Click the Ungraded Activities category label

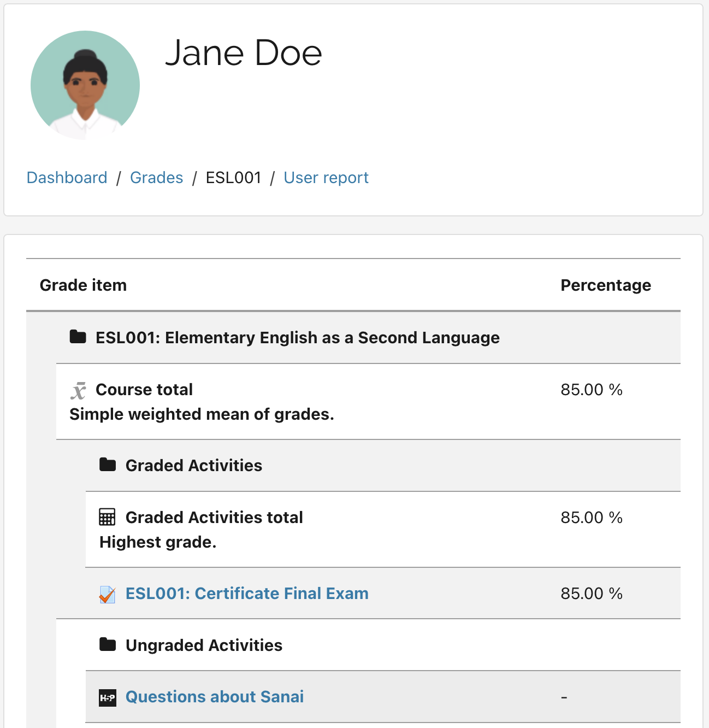(x=204, y=645)
